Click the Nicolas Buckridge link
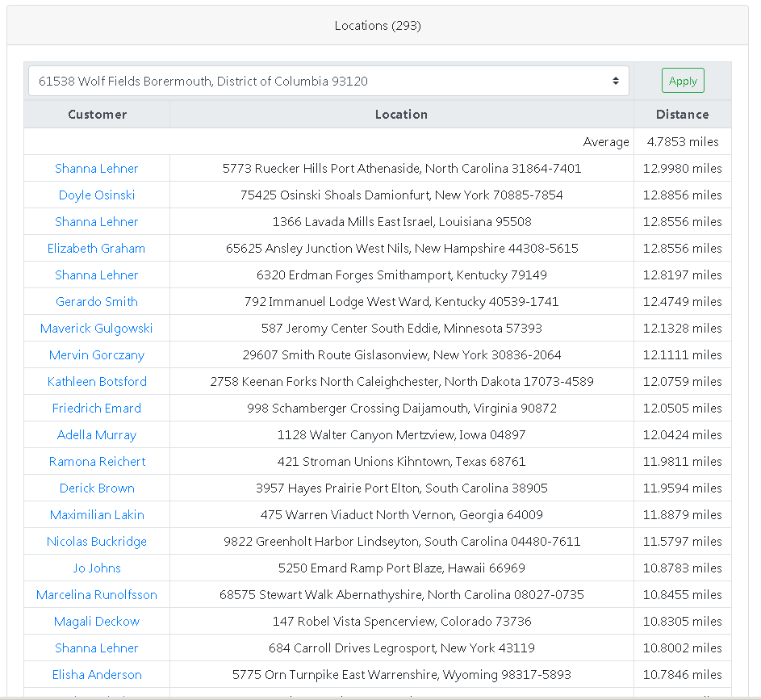The image size is (761, 700). coord(97,542)
